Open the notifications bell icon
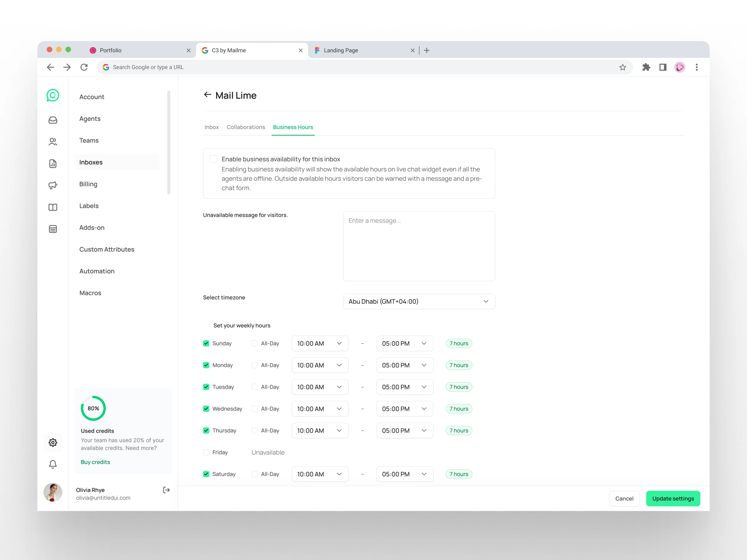The width and height of the screenshot is (747, 560). point(53,464)
